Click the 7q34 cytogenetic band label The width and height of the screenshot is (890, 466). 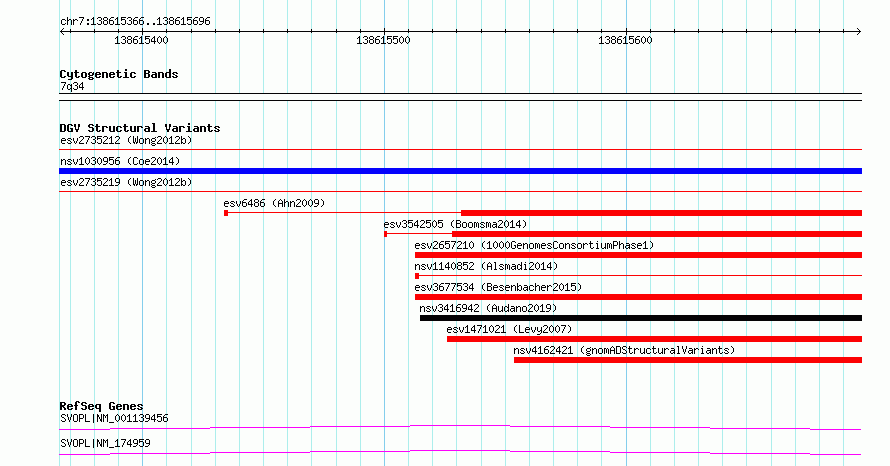(72, 86)
